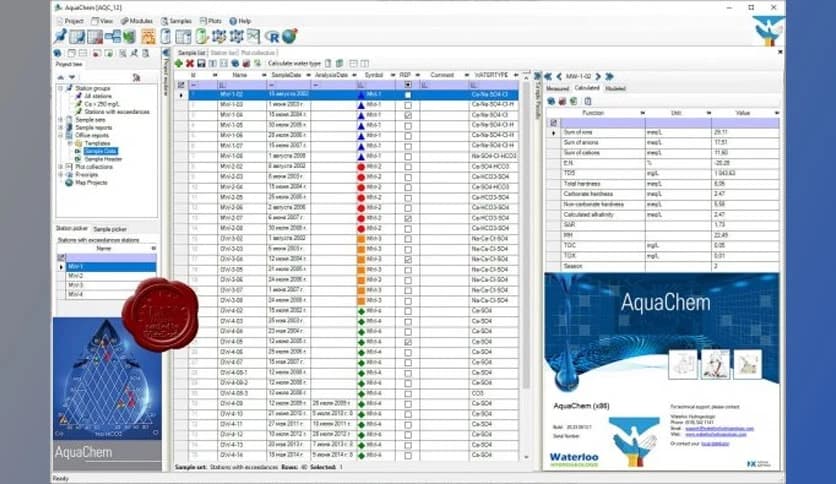
Task: Expand the Station groups tree node
Action: pyautogui.click(x=61, y=88)
